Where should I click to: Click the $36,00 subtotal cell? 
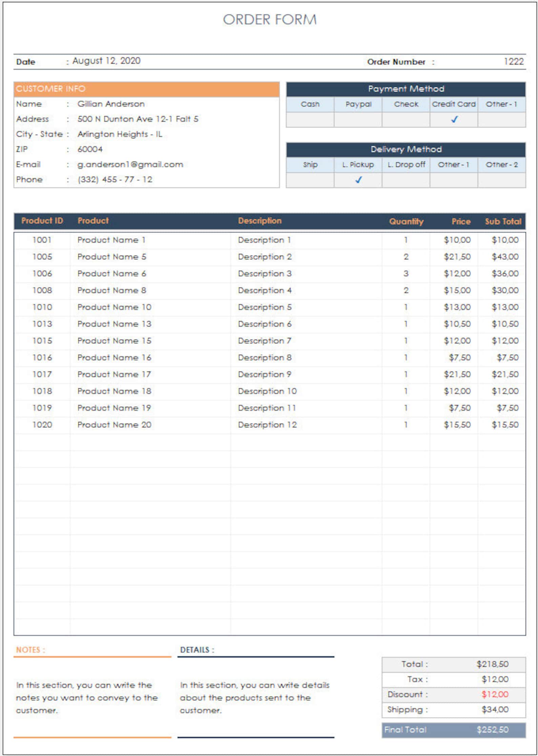[501, 274]
